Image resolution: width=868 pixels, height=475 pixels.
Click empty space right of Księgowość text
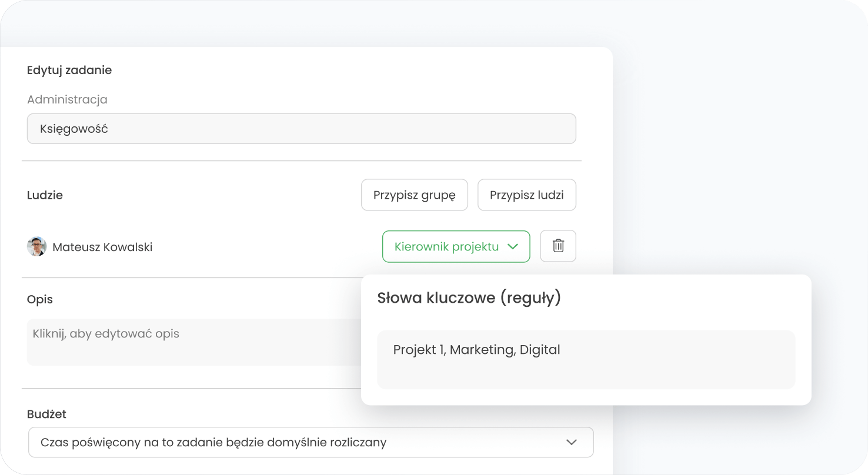click(353, 129)
